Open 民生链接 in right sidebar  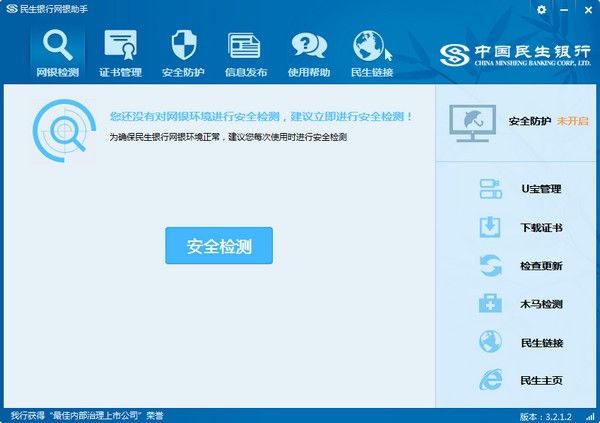pyautogui.click(x=541, y=343)
